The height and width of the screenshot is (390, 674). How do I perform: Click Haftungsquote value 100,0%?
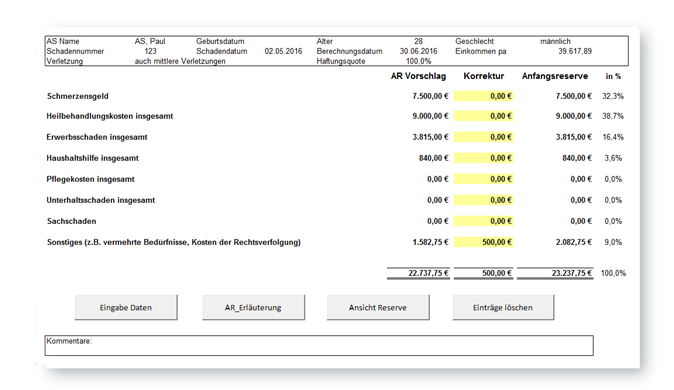pyautogui.click(x=419, y=61)
